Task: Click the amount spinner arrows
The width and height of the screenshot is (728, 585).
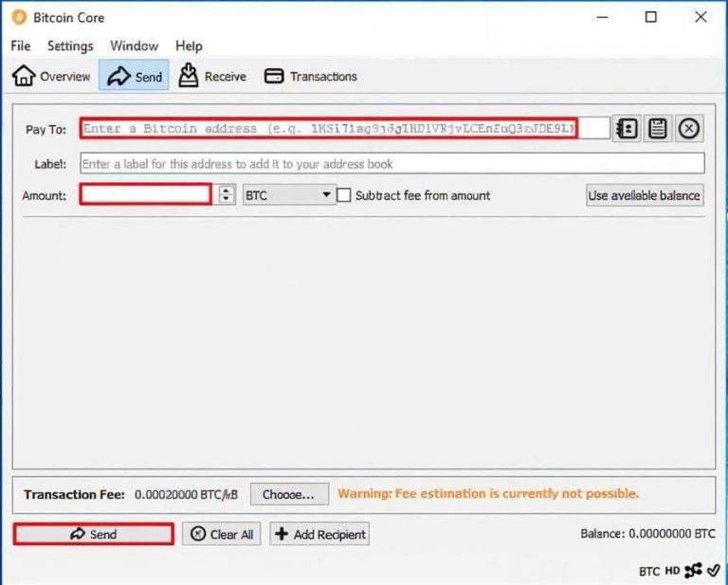Action: tap(227, 195)
